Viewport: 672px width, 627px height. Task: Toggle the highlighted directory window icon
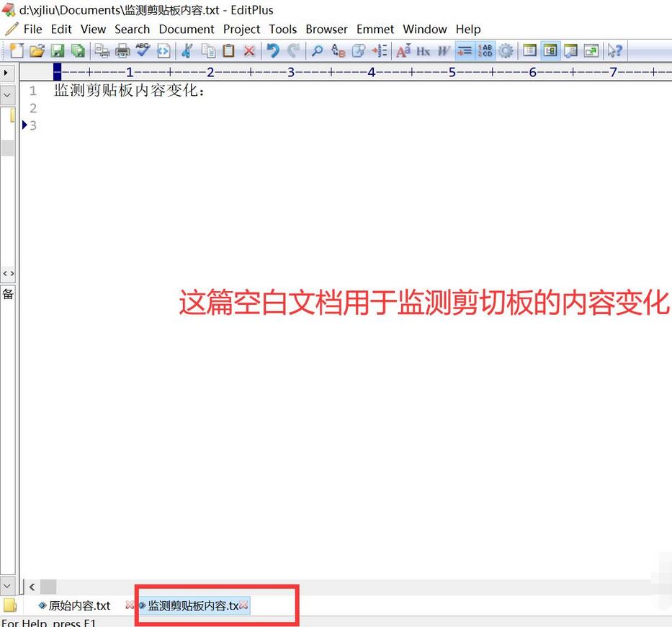[550, 50]
